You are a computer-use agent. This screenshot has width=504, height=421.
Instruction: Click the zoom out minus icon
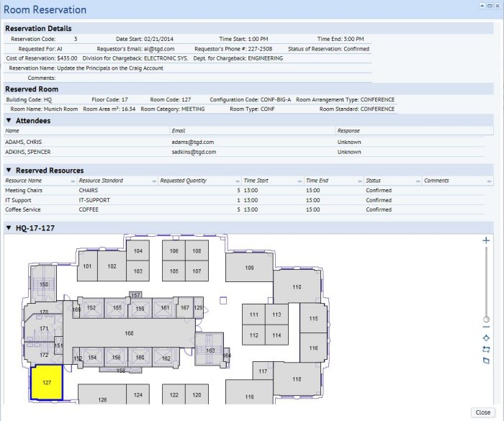[x=487, y=326]
